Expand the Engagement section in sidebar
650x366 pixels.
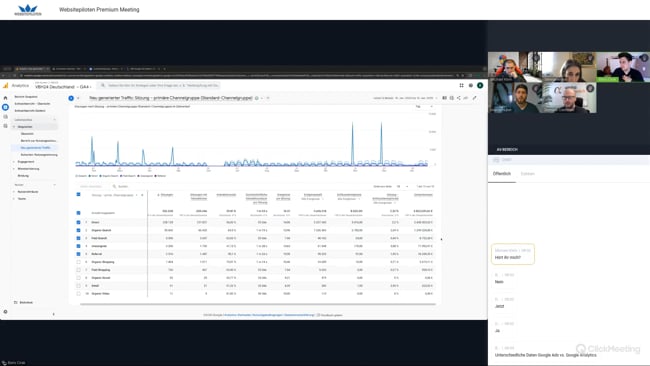point(14,162)
